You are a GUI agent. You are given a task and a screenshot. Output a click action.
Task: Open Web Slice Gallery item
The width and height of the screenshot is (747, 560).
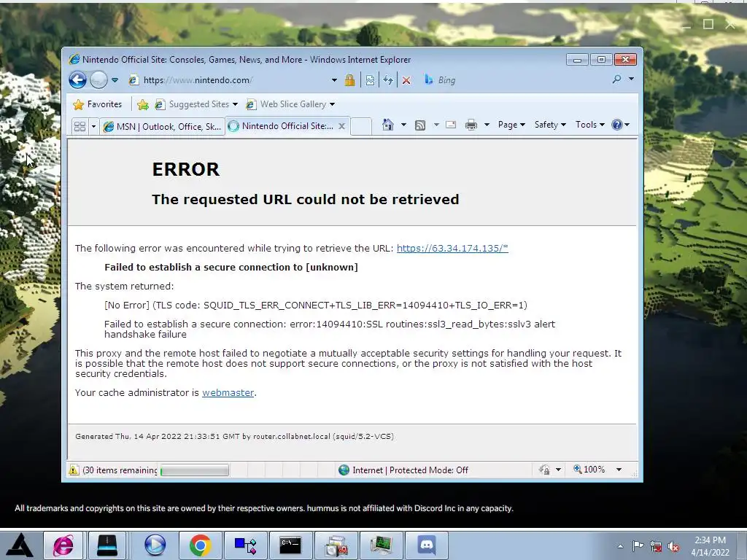point(290,104)
